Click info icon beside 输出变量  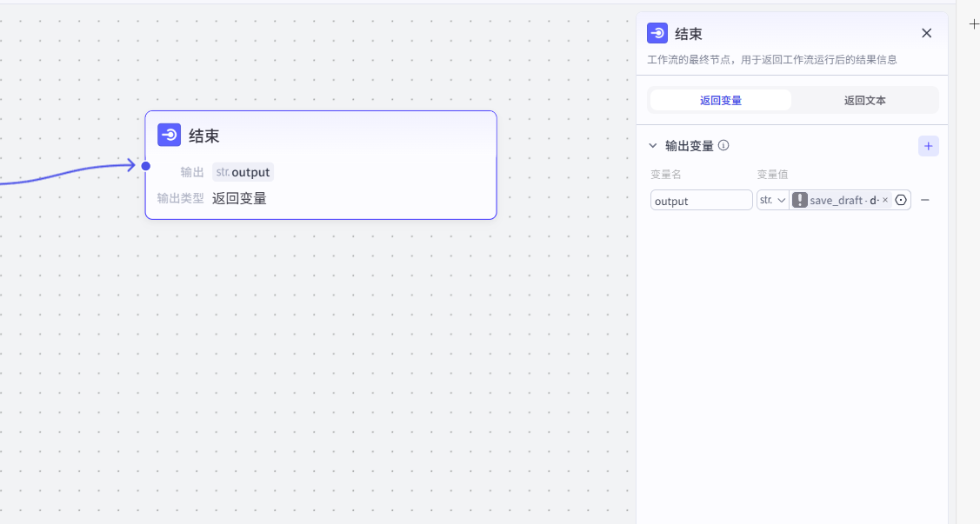pyautogui.click(x=723, y=146)
